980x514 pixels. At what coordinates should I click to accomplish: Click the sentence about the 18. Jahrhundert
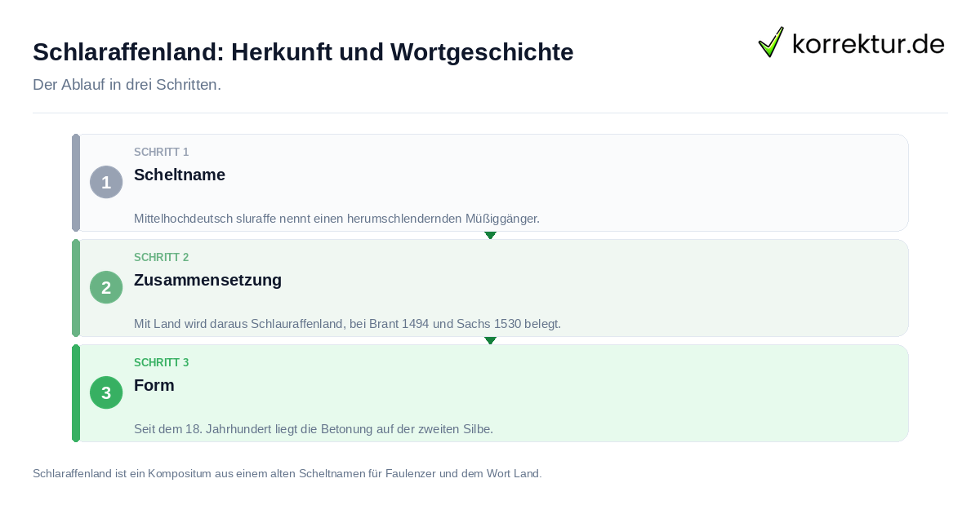314,429
